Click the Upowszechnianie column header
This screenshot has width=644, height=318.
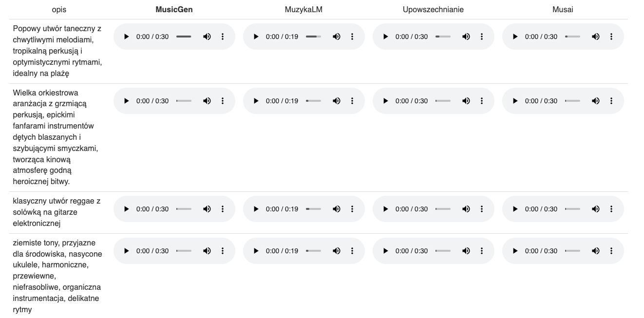[x=433, y=9]
